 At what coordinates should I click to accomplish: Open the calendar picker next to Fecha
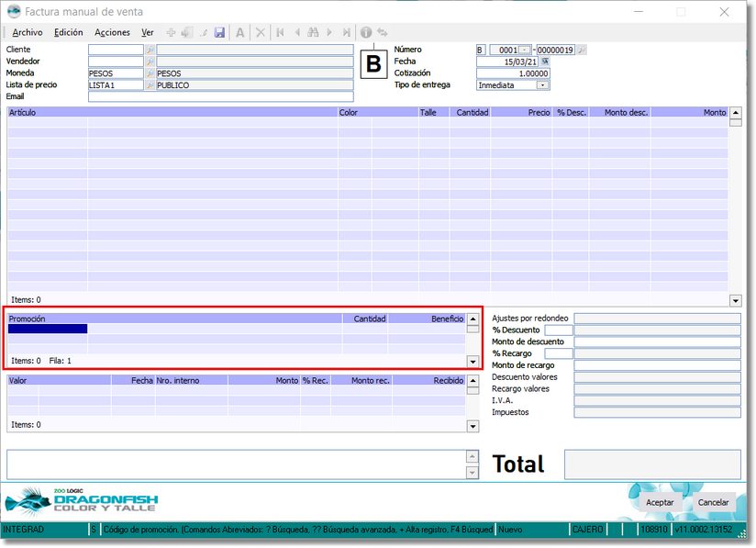[x=545, y=62]
